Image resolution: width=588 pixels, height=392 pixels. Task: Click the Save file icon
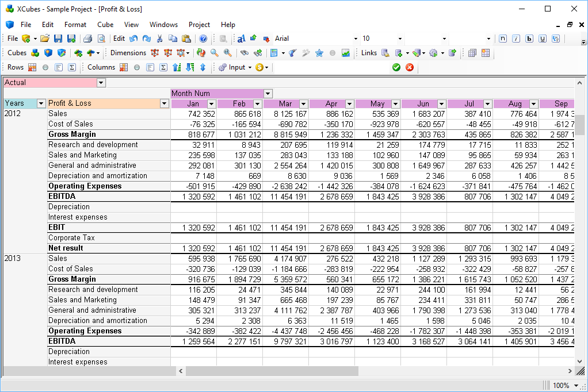click(x=58, y=39)
